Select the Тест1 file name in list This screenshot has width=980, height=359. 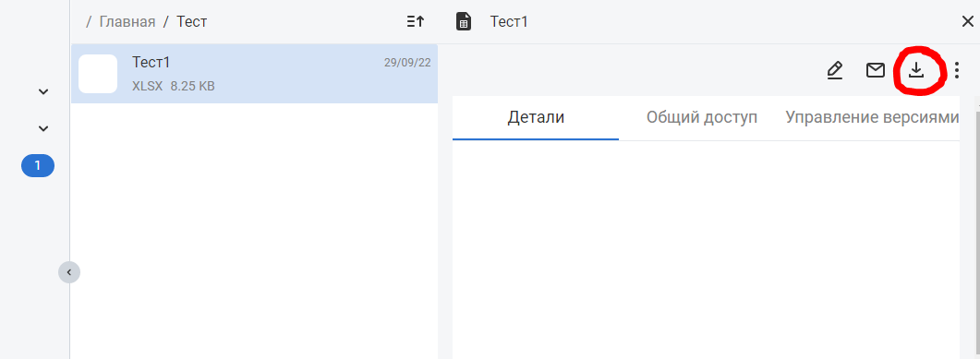point(151,63)
